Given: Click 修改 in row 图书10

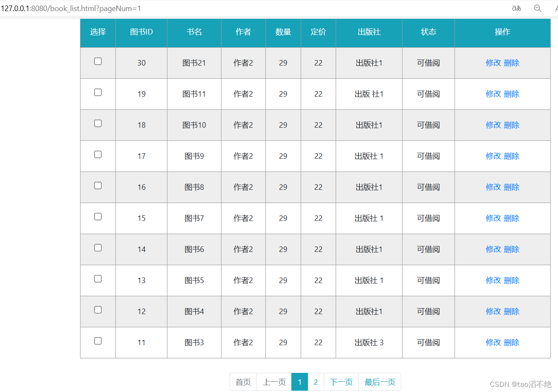Looking at the screenshot, I should tap(493, 125).
